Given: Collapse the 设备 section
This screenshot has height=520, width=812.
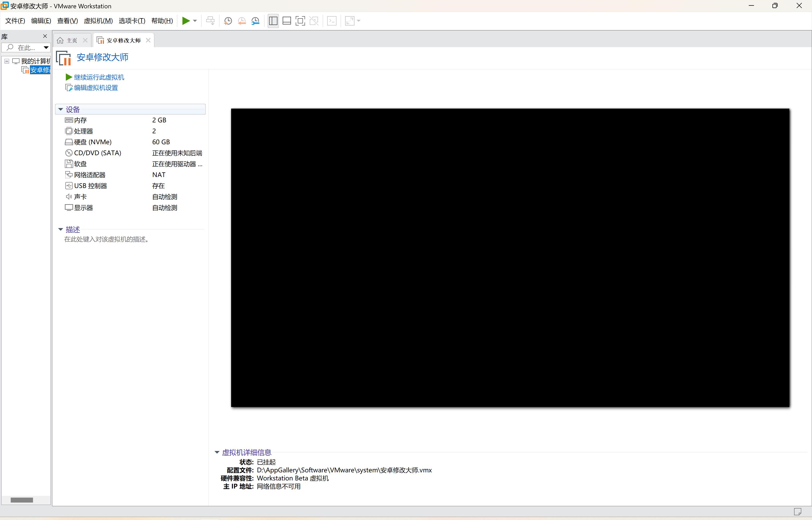Looking at the screenshot, I should tap(61, 109).
